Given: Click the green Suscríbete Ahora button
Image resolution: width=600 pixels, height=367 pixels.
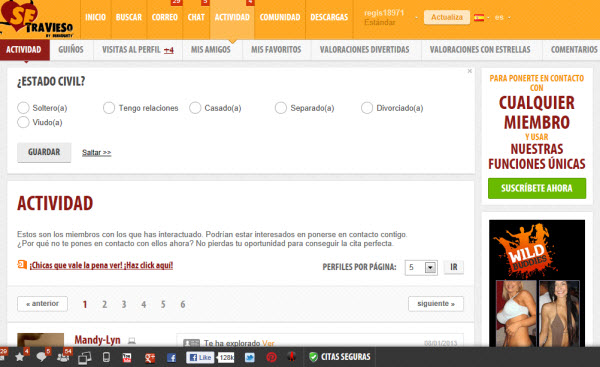Looking at the screenshot, I should [x=537, y=188].
